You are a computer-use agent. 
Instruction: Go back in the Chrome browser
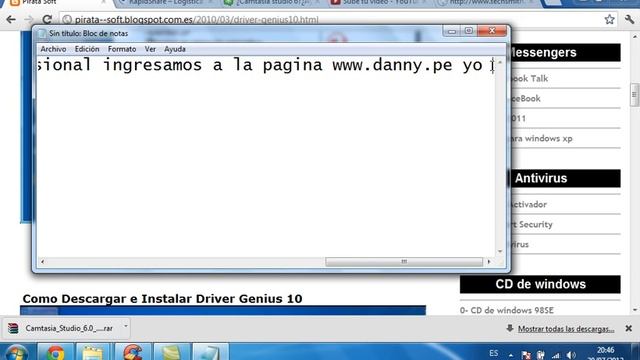(11, 19)
